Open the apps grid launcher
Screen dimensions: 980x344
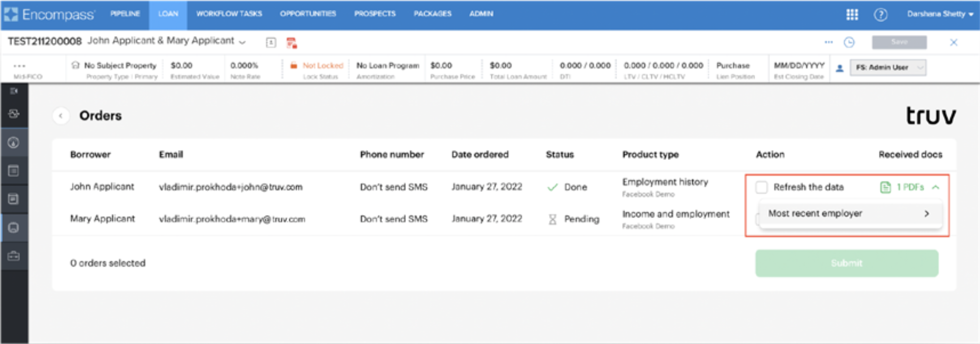tap(852, 14)
